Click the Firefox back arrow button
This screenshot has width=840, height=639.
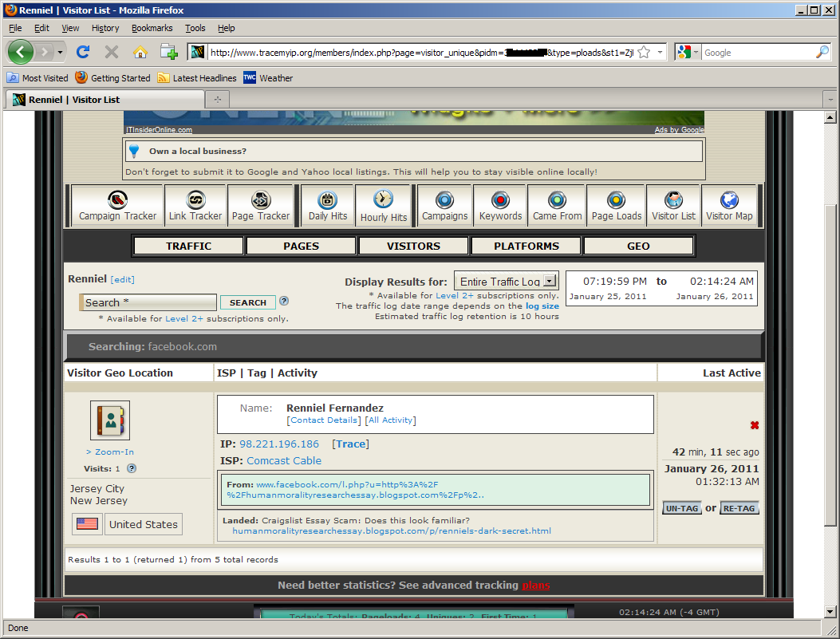(x=21, y=52)
